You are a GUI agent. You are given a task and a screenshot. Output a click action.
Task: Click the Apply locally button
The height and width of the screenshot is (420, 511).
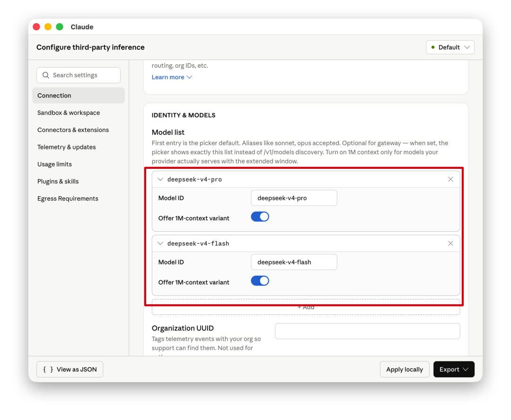click(x=405, y=369)
